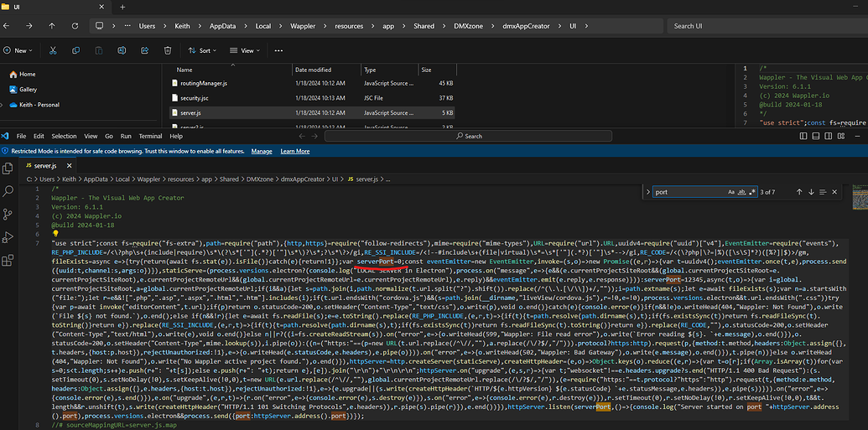Click the Cut icon in File Explorer toolbar

53,50
